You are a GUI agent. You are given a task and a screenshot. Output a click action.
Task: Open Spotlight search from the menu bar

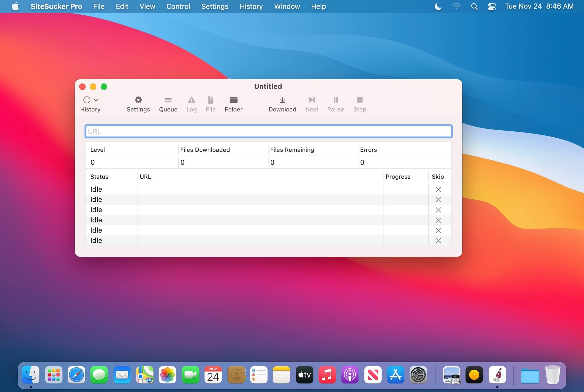(474, 6)
